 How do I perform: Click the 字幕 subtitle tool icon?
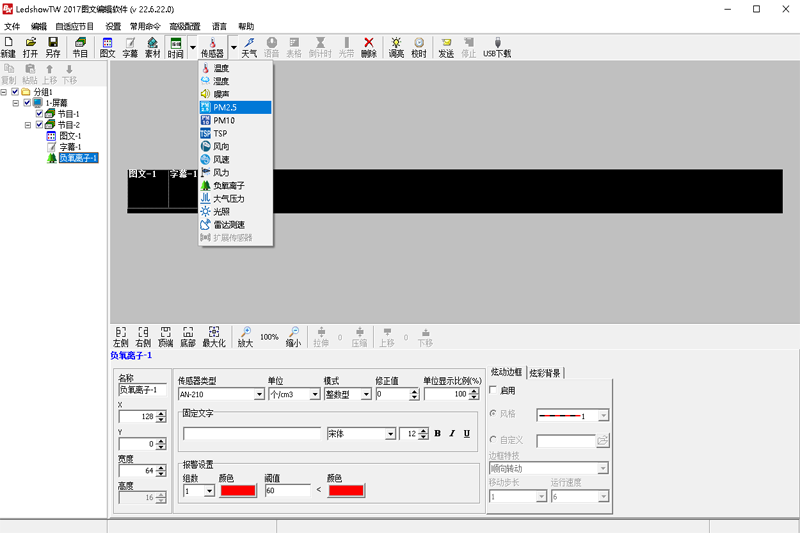pyautogui.click(x=130, y=44)
